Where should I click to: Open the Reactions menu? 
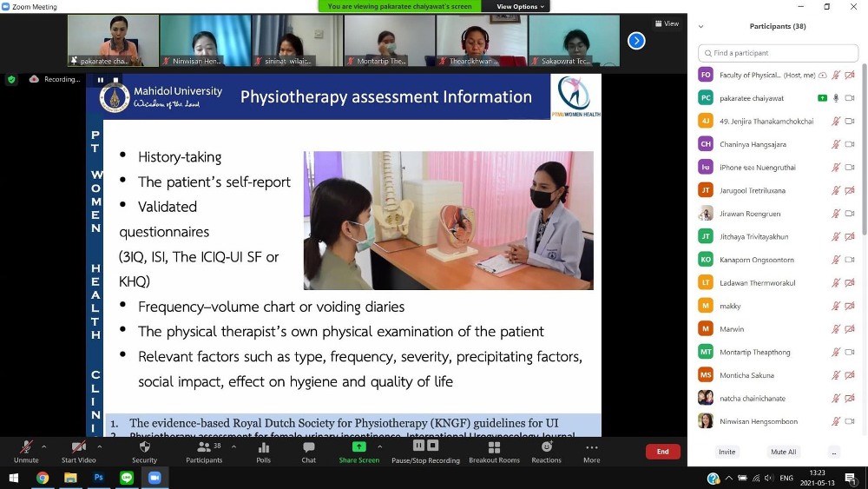pyautogui.click(x=547, y=451)
